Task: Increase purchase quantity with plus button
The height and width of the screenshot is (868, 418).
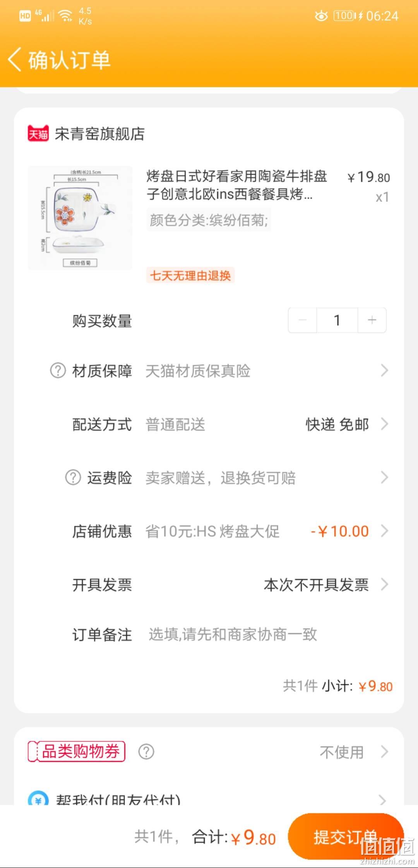Action: pyautogui.click(x=372, y=320)
